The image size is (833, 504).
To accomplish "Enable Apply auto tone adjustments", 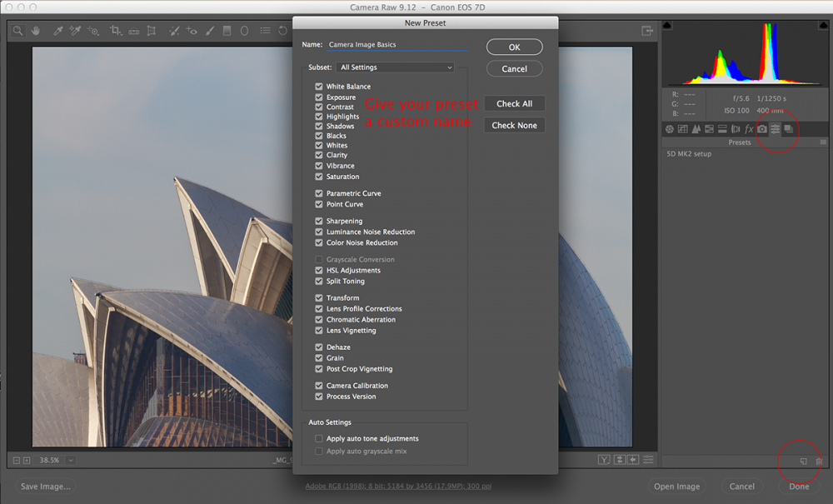I will (319, 438).
